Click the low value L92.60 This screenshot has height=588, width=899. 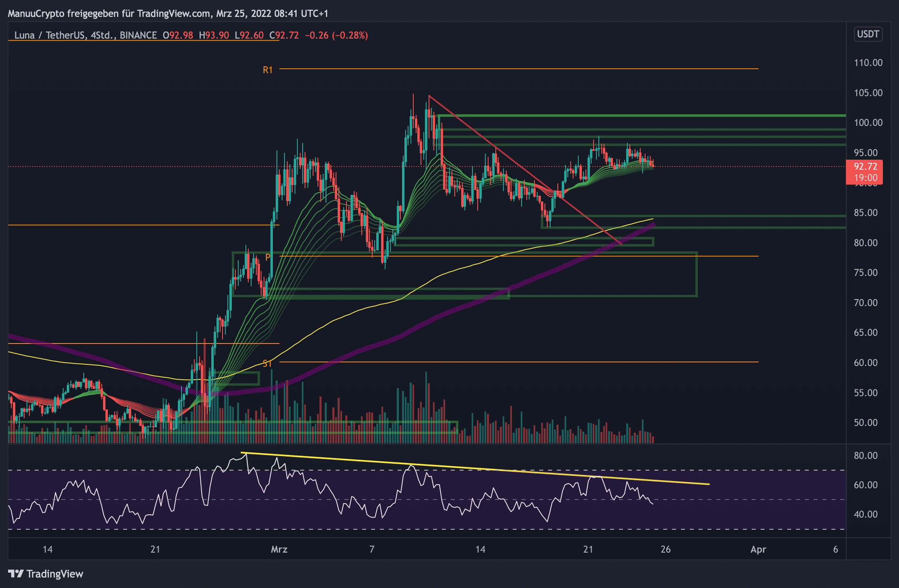click(x=249, y=35)
